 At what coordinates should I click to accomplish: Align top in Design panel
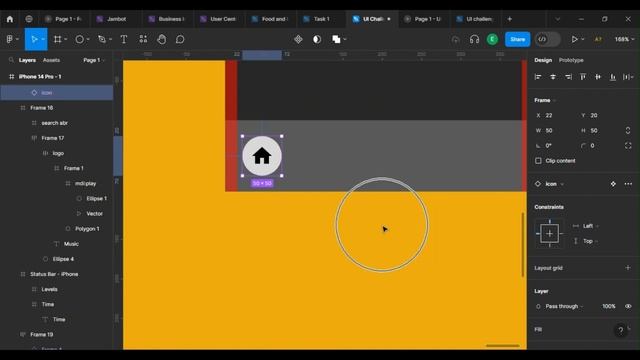[583, 77]
